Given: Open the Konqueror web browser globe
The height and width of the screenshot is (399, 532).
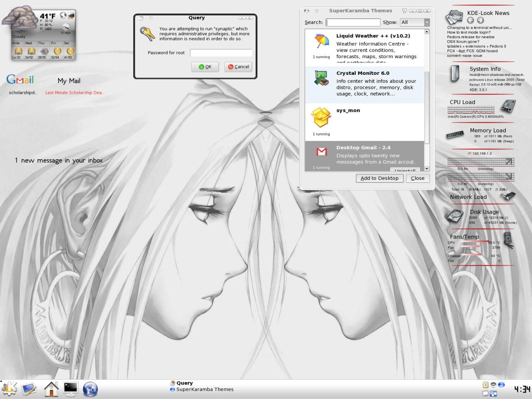Looking at the screenshot, I should tap(90, 389).
